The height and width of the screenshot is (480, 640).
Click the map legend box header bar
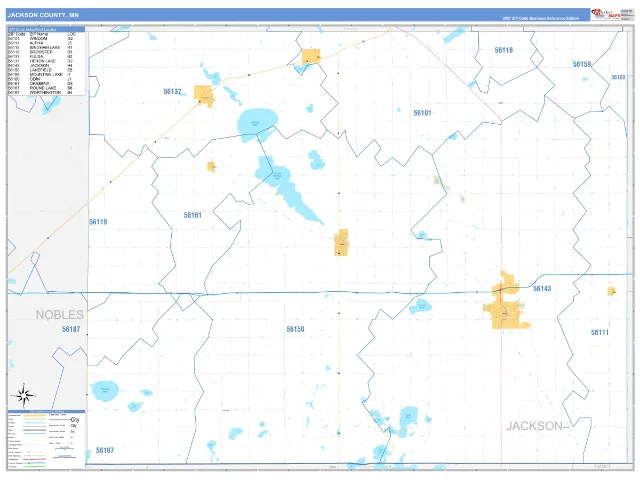[47, 411]
